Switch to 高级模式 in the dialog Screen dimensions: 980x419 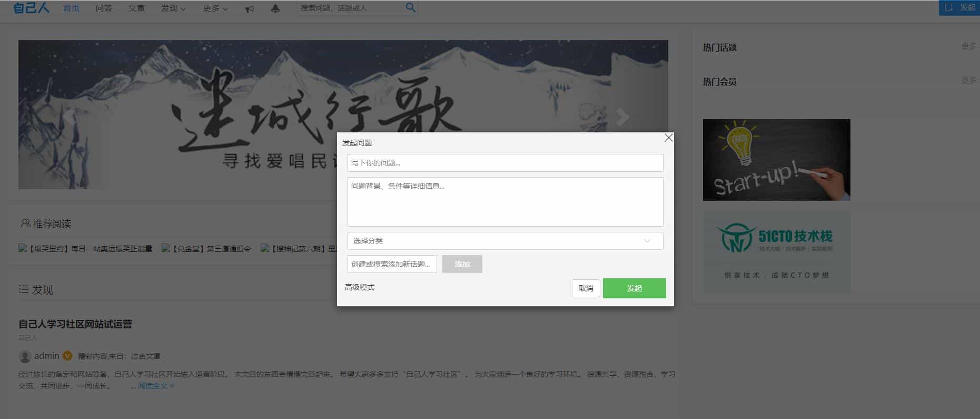click(x=360, y=287)
